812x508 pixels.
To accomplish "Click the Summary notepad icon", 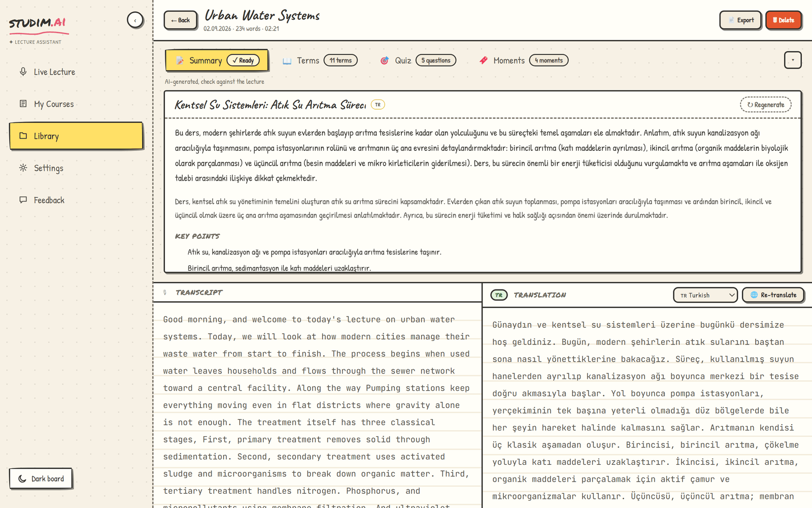I will 180,60.
